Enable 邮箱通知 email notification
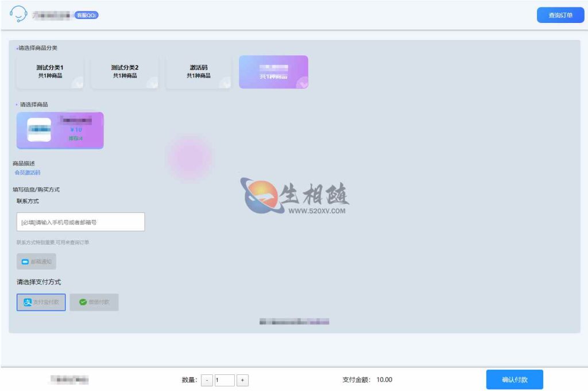 pos(37,261)
